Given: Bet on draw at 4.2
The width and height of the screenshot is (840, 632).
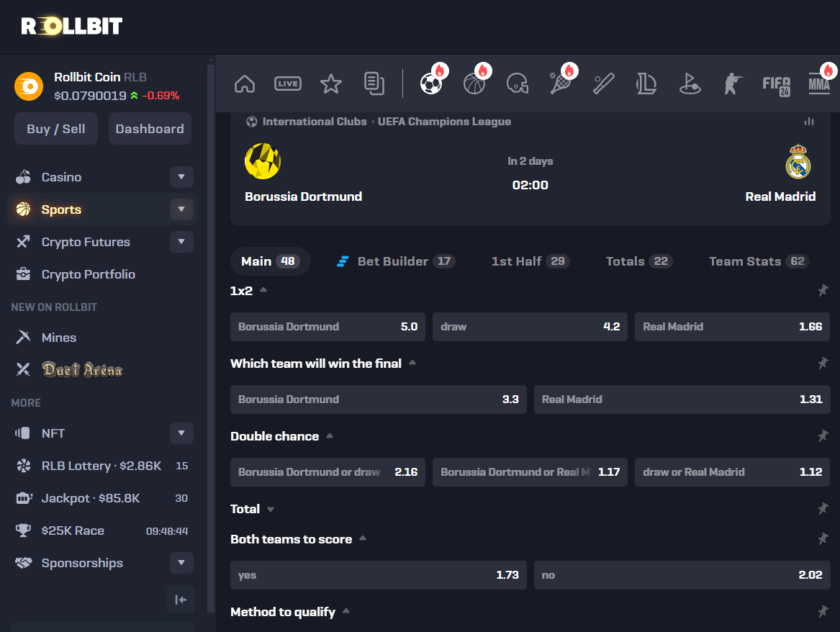Looking at the screenshot, I should tap(530, 327).
